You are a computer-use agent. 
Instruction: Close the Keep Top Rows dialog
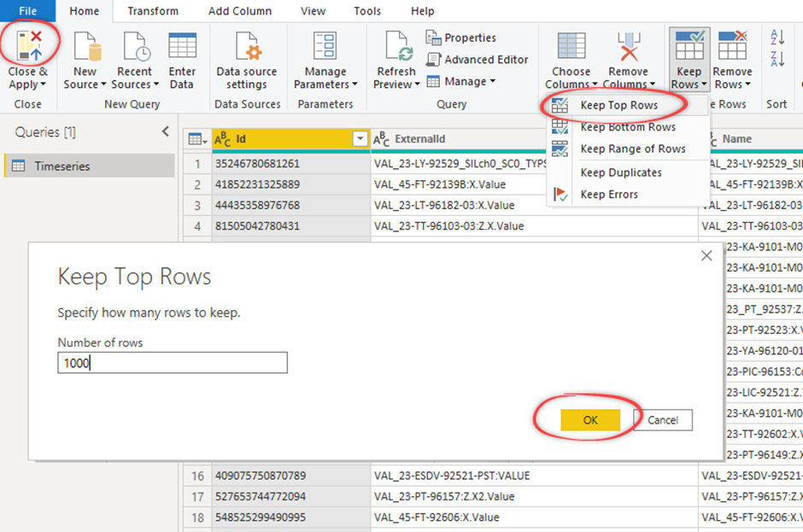[x=706, y=255]
